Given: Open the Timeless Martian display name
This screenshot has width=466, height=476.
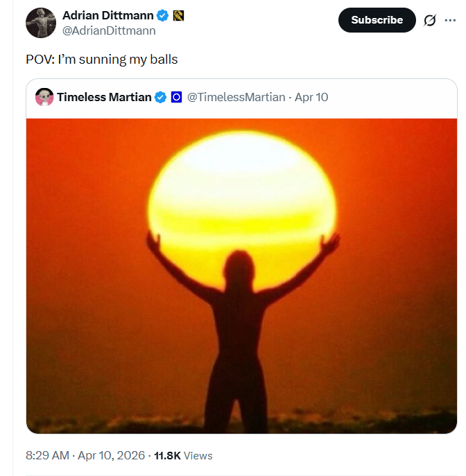Looking at the screenshot, I should 104,97.
